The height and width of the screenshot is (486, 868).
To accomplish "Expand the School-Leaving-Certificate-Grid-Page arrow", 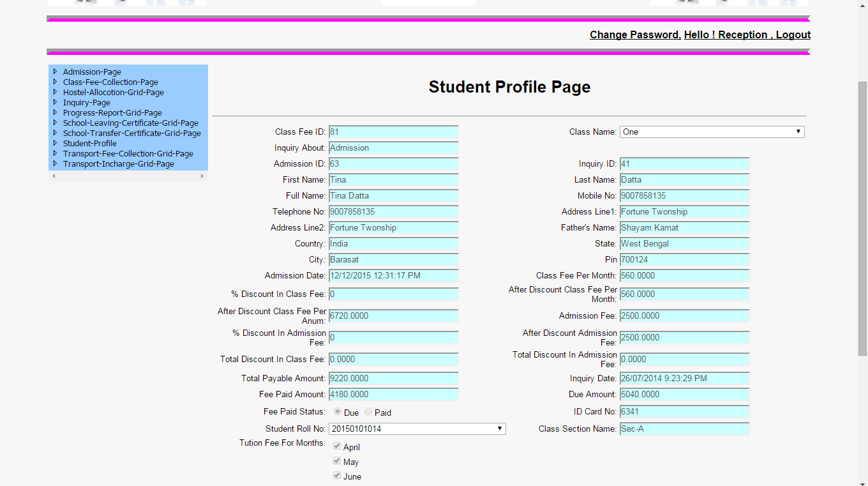I will click(x=56, y=123).
